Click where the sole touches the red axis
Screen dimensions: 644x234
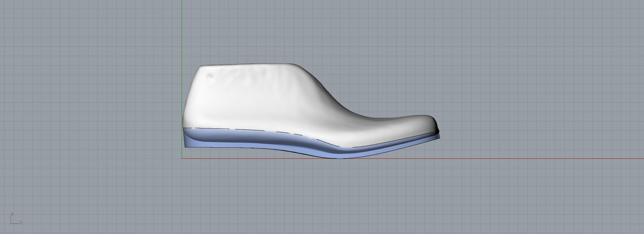(340, 158)
